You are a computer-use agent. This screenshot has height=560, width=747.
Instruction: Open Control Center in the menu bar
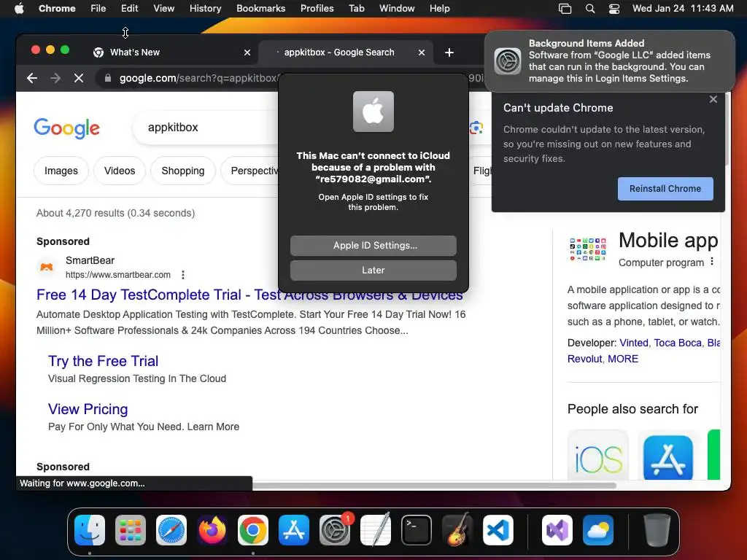(x=614, y=9)
